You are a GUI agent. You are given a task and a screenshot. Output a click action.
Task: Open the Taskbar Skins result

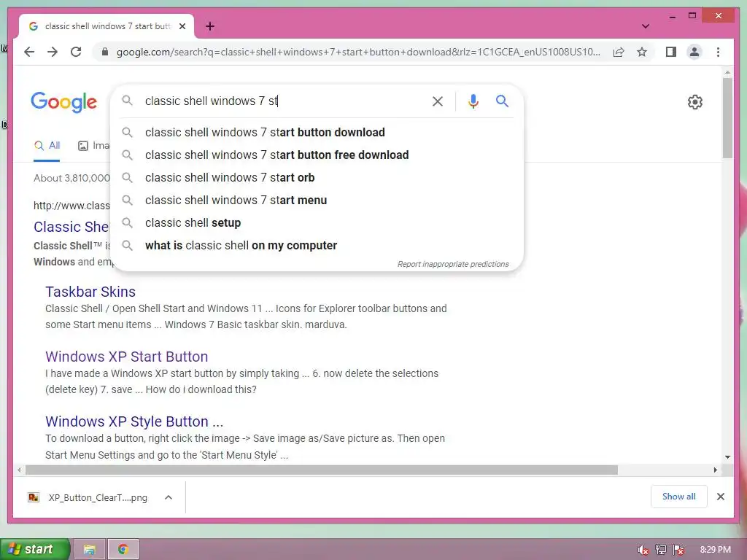(x=90, y=292)
